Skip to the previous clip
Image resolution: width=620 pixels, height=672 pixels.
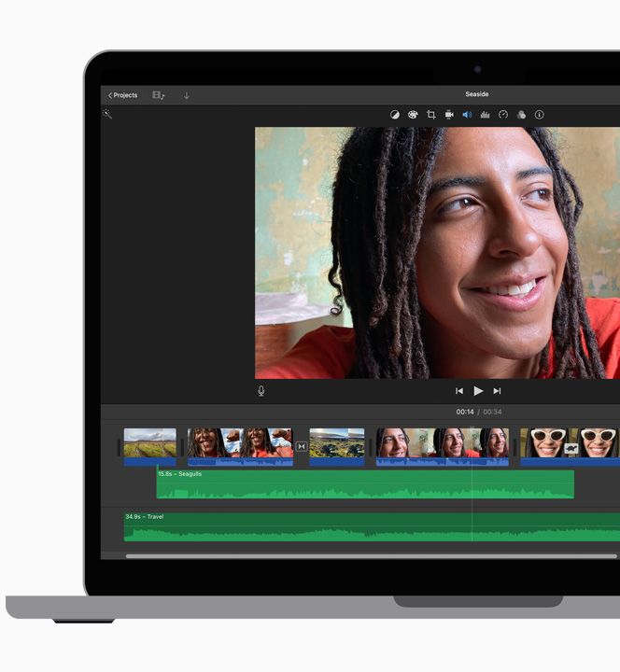point(459,391)
